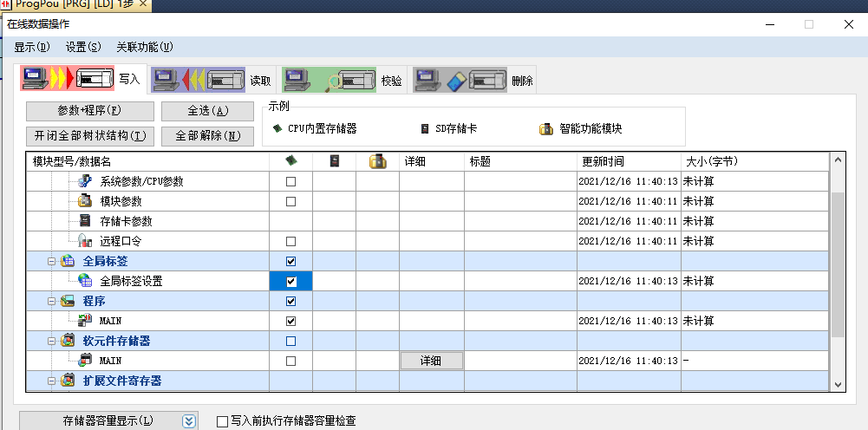
Task: Click the 远程口令 item icon
Action: point(84,241)
